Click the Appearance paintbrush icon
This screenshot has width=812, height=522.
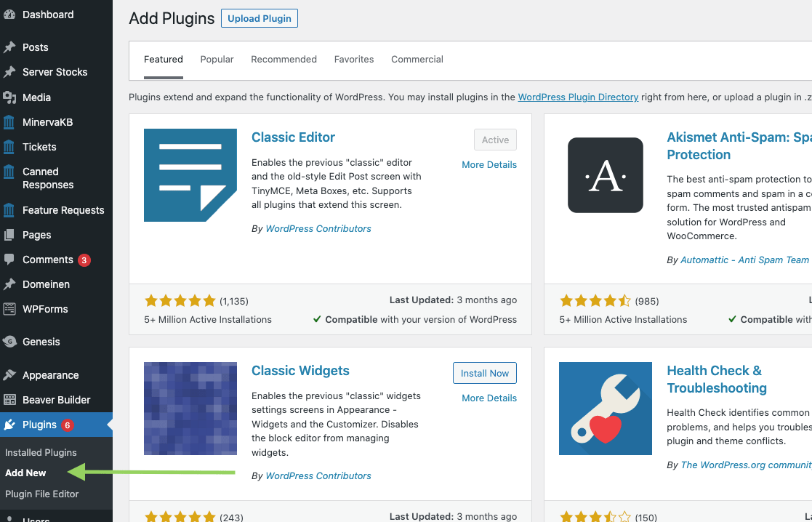pos(9,375)
